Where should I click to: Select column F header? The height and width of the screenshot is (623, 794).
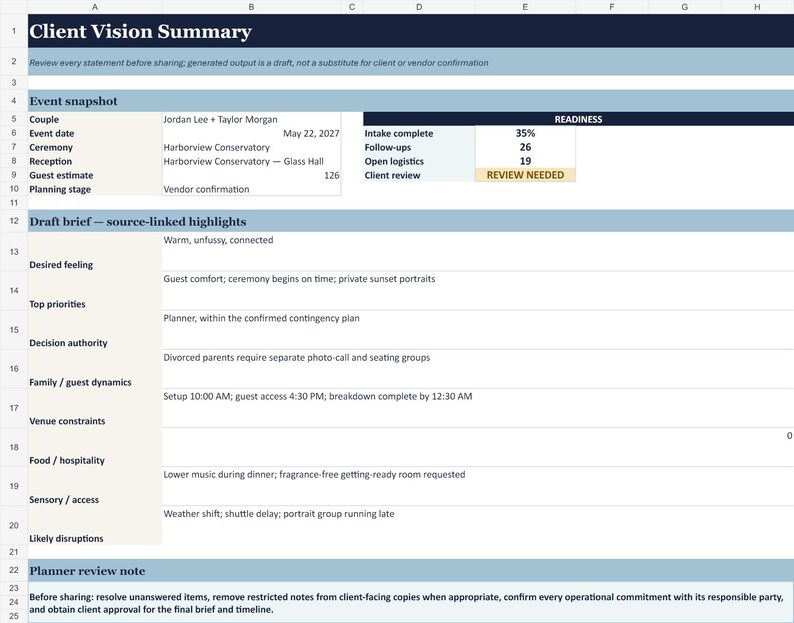(612, 7)
